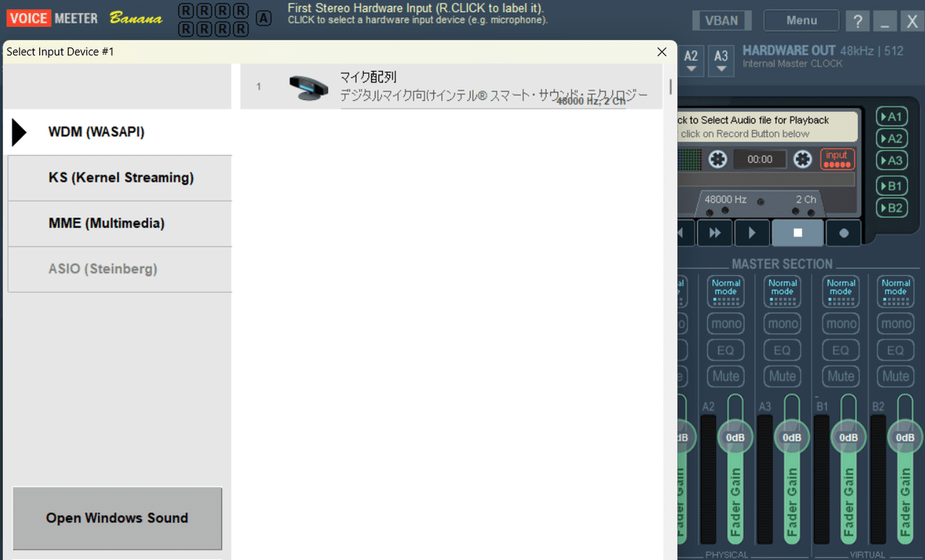Click the B2 fader gain 0dB knob

[x=905, y=438]
